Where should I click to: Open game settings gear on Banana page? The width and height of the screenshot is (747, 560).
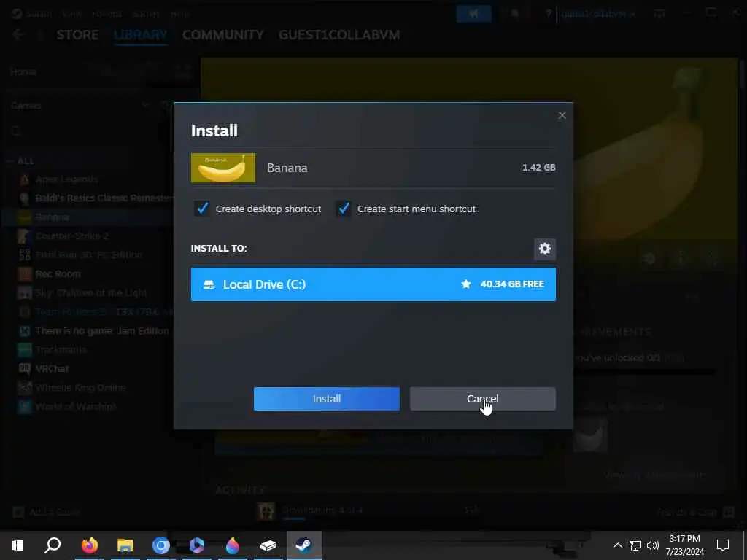(x=650, y=259)
